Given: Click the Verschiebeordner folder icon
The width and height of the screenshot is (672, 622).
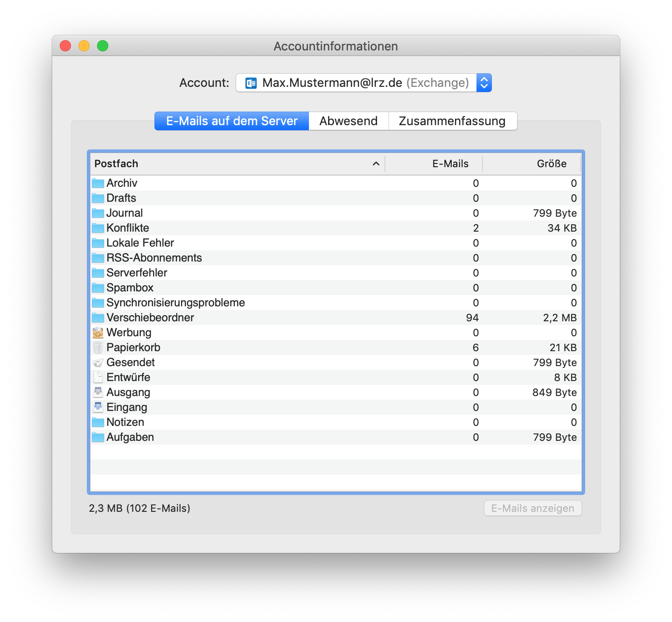Looking at the screenshot, I should [x=98, y=318].
